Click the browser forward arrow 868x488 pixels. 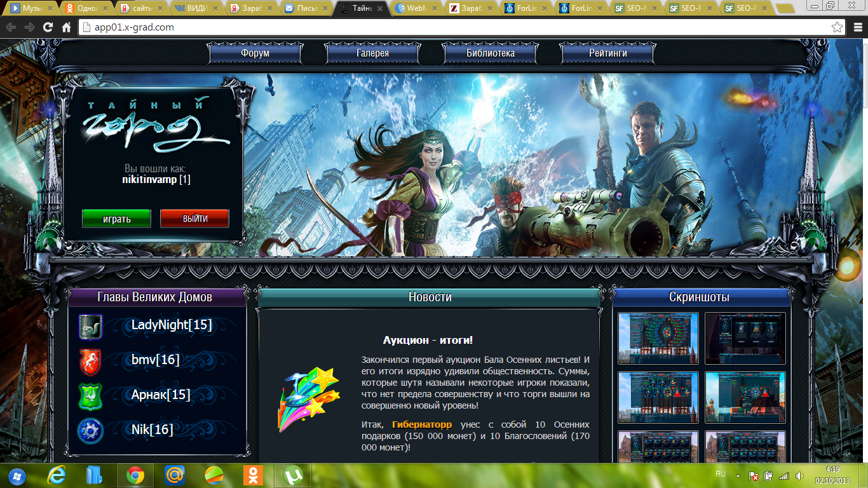coord(29,27)
